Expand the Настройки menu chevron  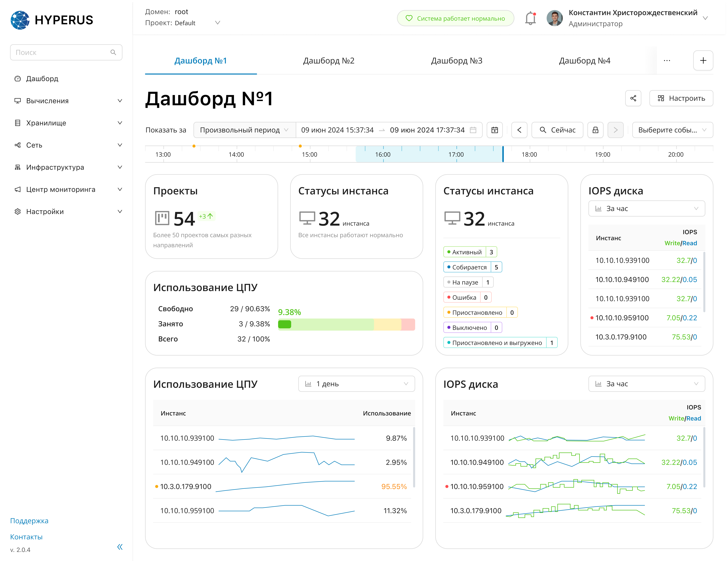click(x=120, y=212)
